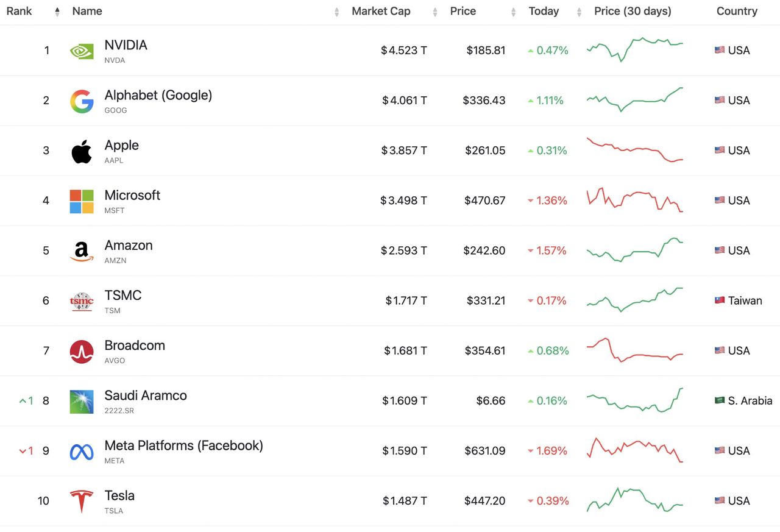Click the Apple logo icon

[82, 151]
